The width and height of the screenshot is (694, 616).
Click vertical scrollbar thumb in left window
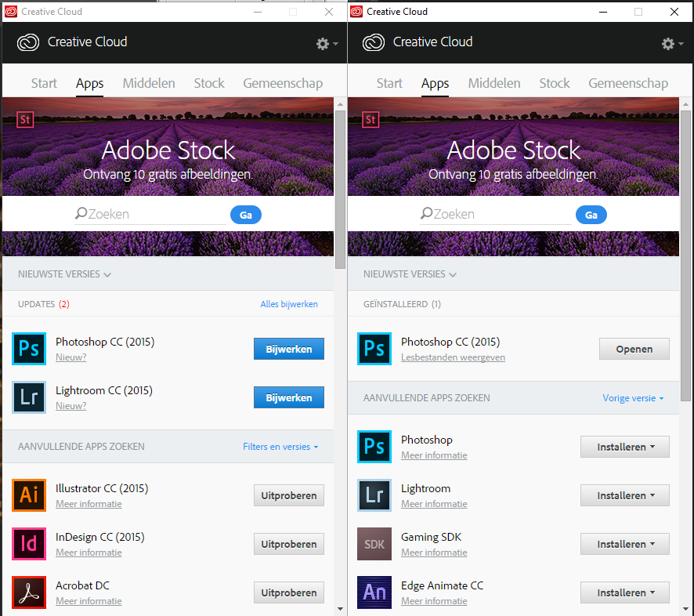[340, 190]
